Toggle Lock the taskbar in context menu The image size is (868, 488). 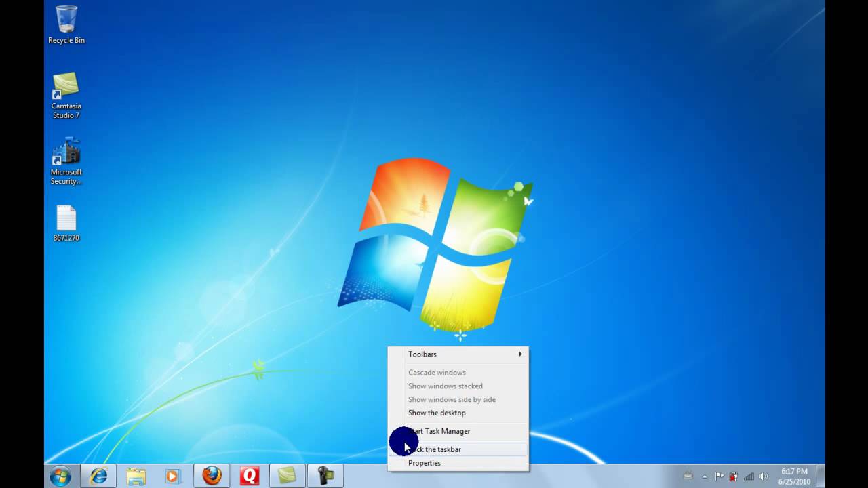pyautogui.click(x=458, y=449)
